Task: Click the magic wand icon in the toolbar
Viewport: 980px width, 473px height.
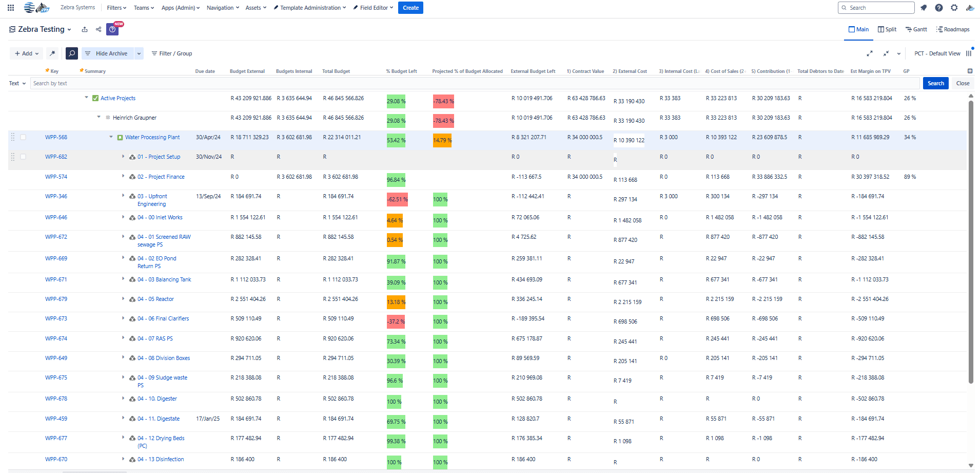Action: (x=52, y=53)
